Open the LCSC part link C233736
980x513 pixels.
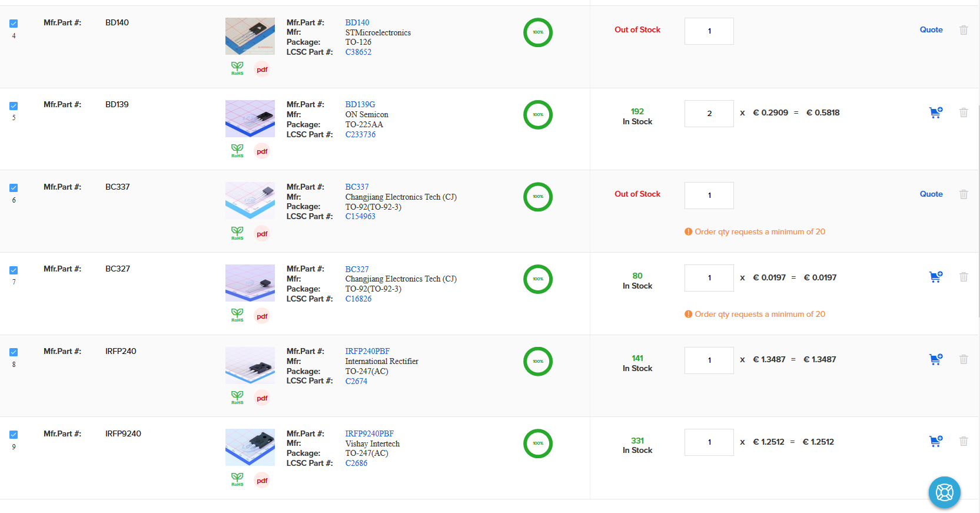tap(360, 134)
